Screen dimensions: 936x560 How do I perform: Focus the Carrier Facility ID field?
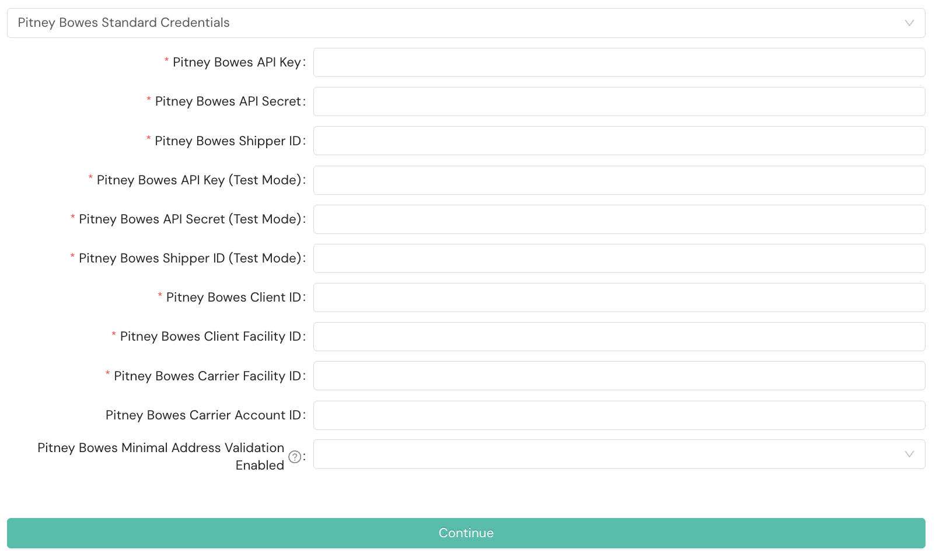coord(619,376)
